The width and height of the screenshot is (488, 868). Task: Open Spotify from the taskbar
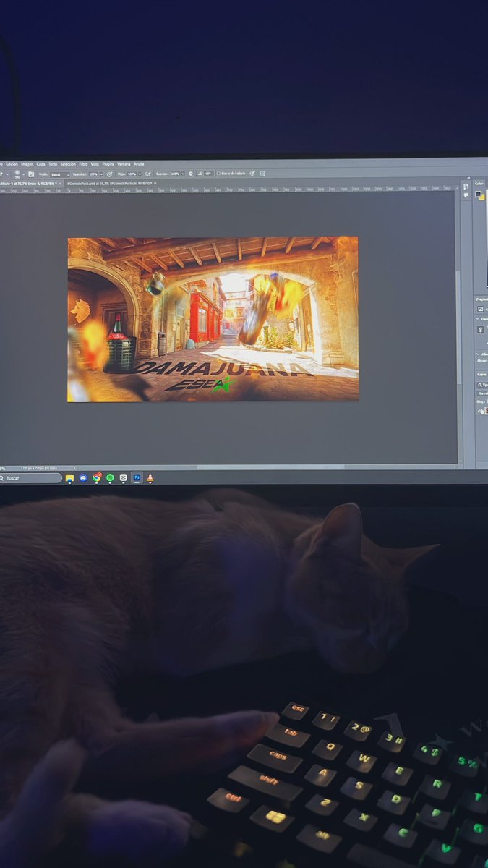click(x=110, y=477)
